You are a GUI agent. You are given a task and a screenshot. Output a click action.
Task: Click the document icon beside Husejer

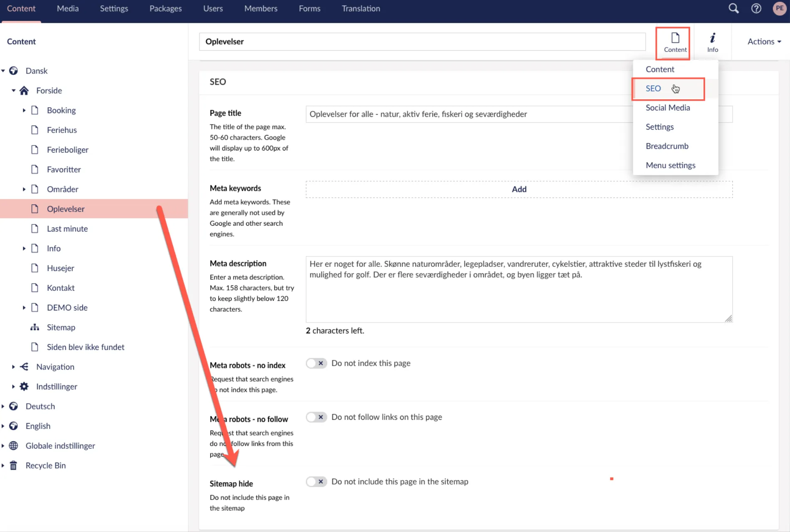(x=35, y=268)
